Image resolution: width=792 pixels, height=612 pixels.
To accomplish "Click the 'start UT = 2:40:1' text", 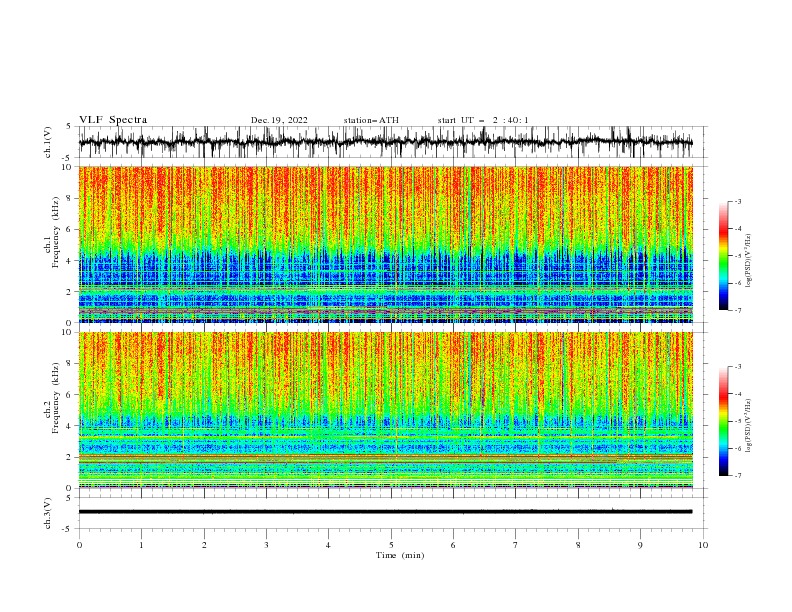I will pos(483,120).
